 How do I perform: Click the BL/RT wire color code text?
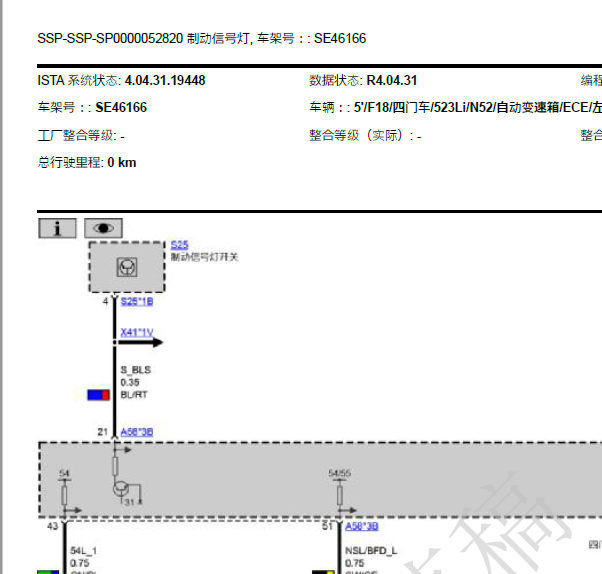134,395
